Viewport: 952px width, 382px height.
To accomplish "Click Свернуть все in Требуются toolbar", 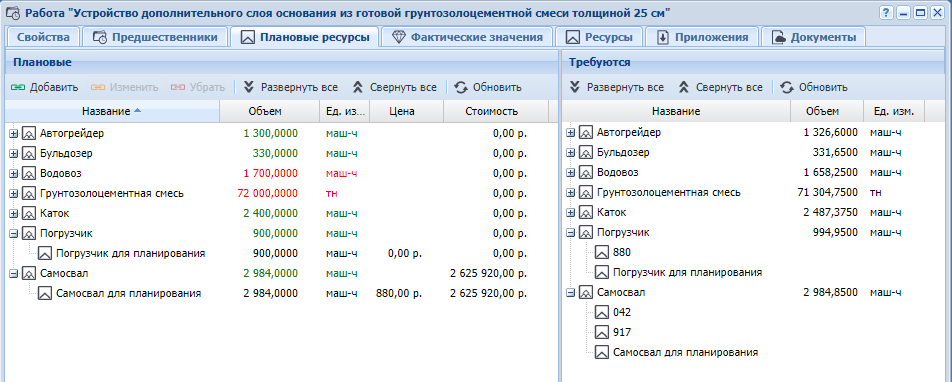I will point(721,87).
